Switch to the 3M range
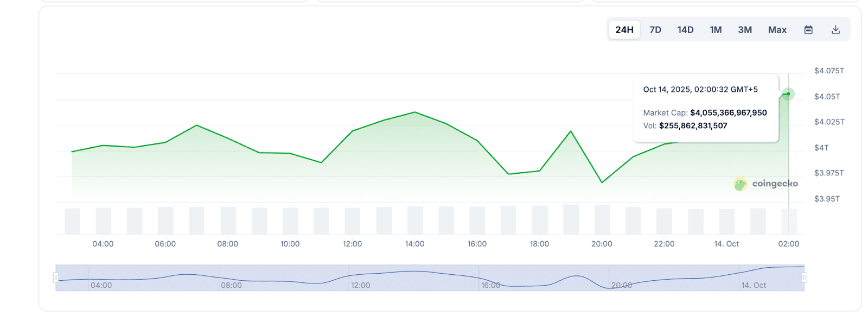Screen dimensions: 868x315 click(745, 30)
